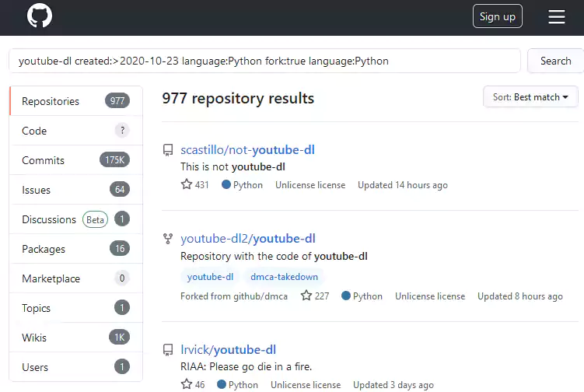Image resolution: width=584 pixels, height=392 pixels.
Task: Click the dmca-takedown topic tag
Action: 284,277
